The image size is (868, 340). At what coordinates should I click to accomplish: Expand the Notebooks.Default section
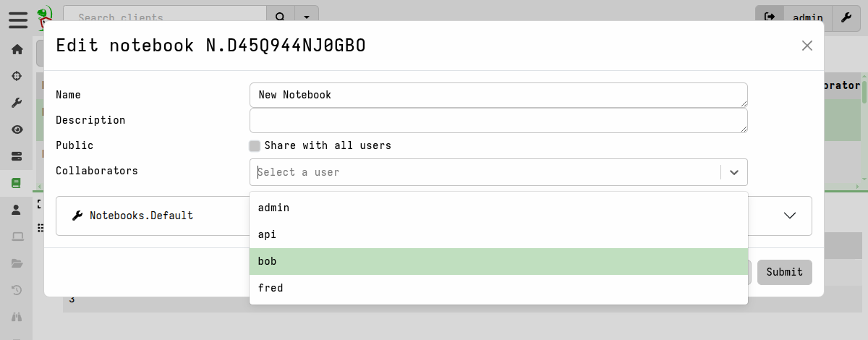(790, 216)
